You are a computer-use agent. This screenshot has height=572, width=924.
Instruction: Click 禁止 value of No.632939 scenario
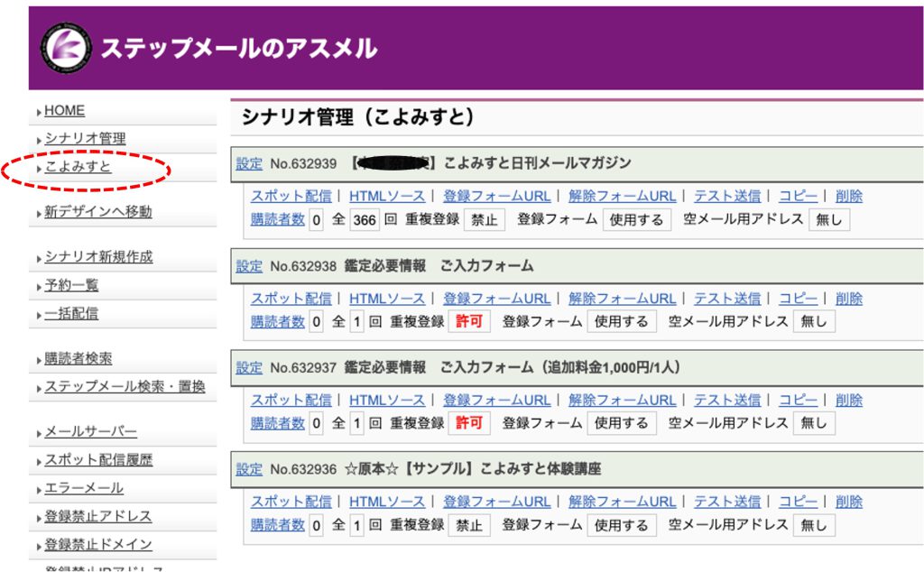[485, 220]
